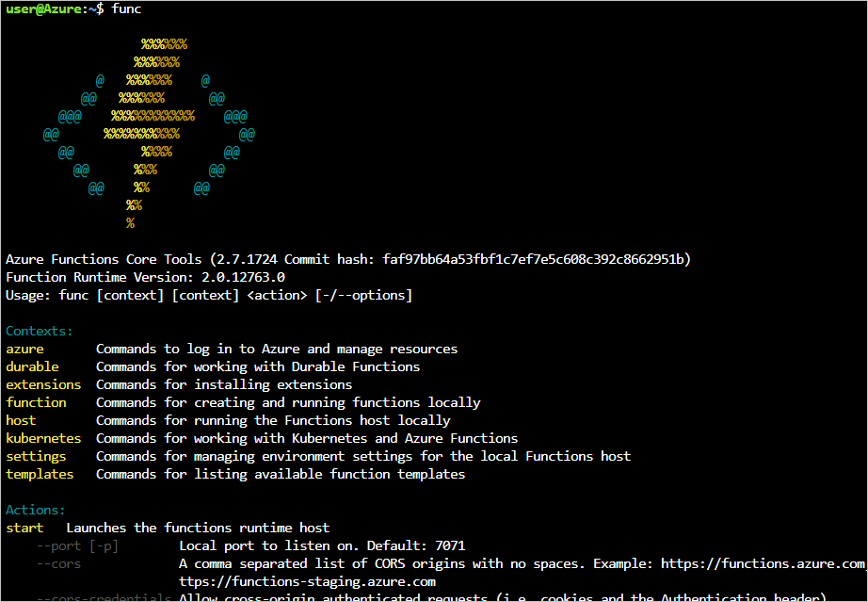Click the 'https://functions.azure.com' example URL
Screen dimensions: 868x602
[x=763, y=563]
